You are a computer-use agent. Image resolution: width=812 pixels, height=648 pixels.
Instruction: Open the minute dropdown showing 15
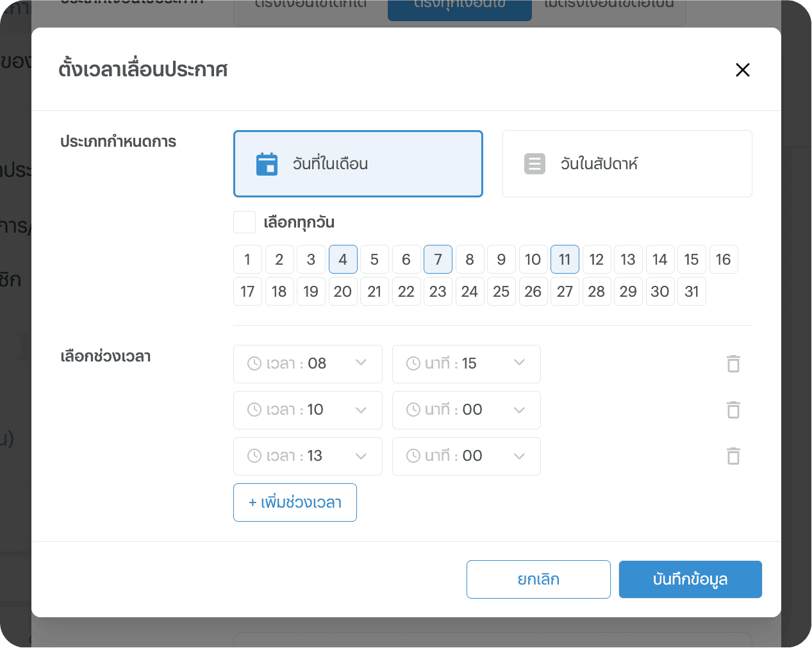(x=467, y=364)
